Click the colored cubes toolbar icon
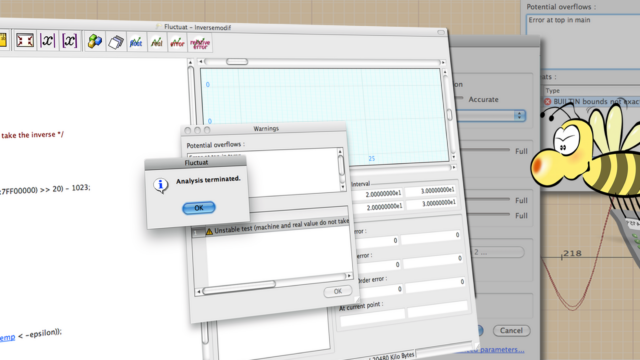640x360 pixels. 95,42
